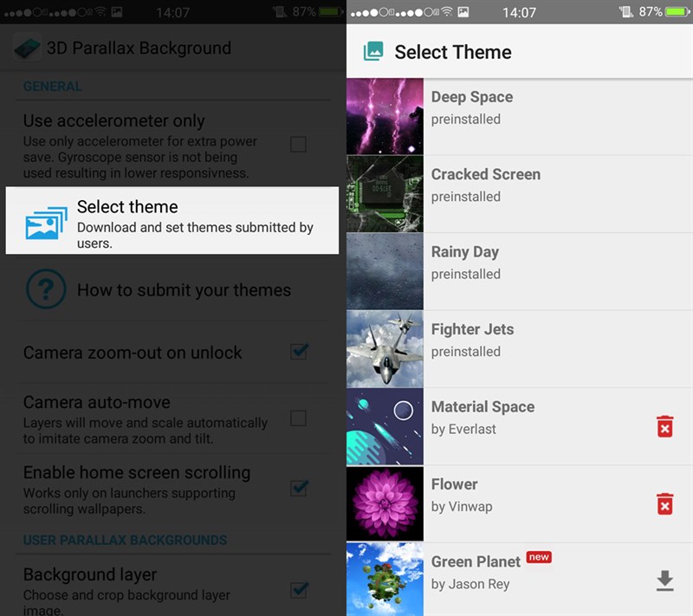Uncheck the Background layer checkbox

pos(299,590)
